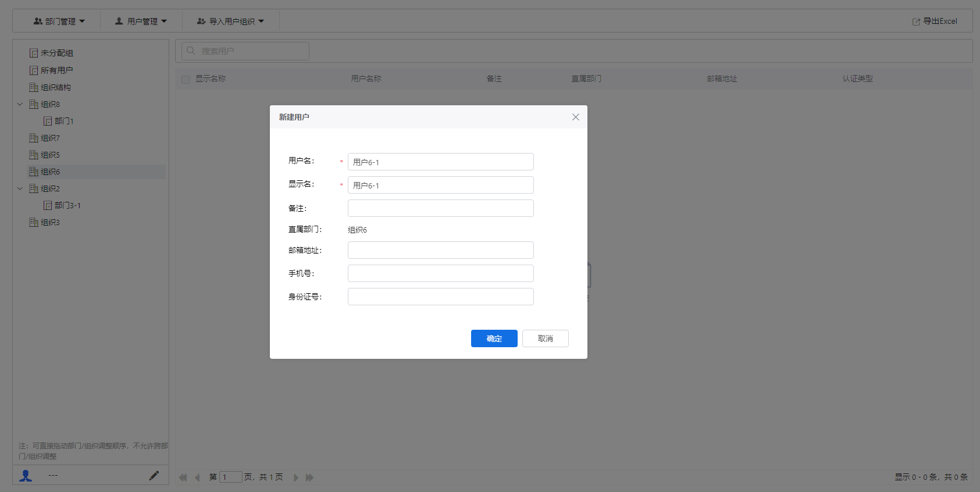
Task: Click the 部门1 department icon
Action: 48,121
